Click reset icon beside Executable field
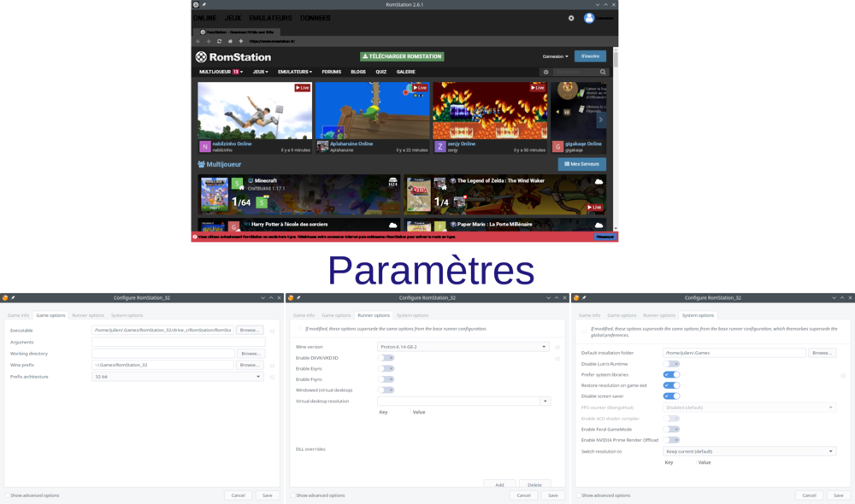 [272, 331]
